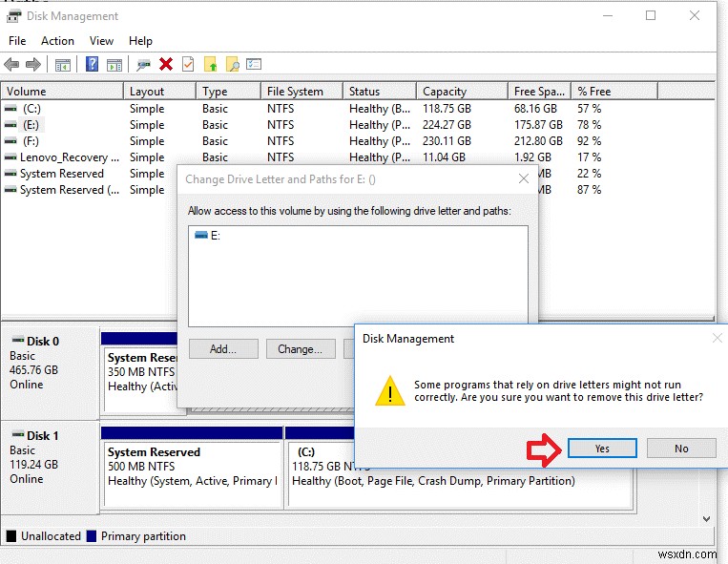The width and height of the screenshot is (728, 564).
Task: Select the E: drive icon in dialog list
Action: [x=201, y=235]
